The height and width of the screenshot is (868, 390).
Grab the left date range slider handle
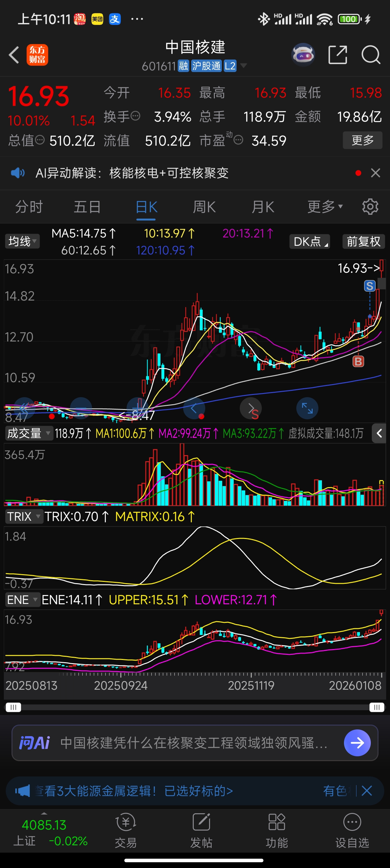(13, 707)
